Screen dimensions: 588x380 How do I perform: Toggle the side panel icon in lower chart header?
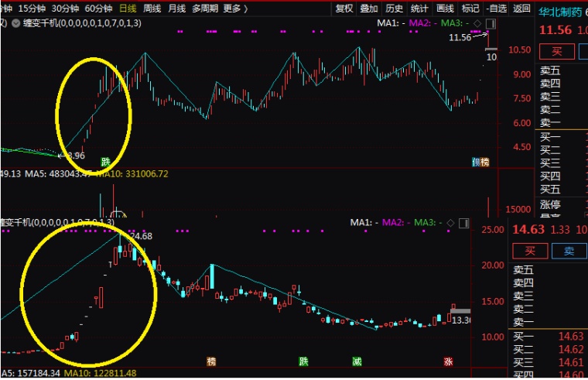(464, 223)
